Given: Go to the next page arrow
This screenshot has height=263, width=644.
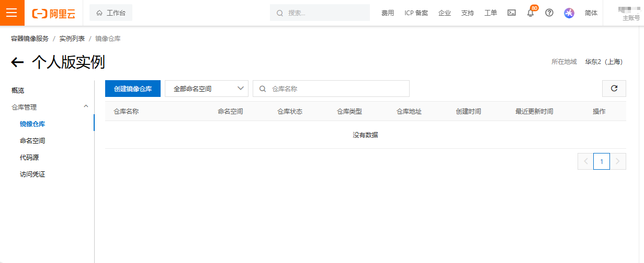Looking at the screenshot, I should pyautogui.click(x=618, y=161).
